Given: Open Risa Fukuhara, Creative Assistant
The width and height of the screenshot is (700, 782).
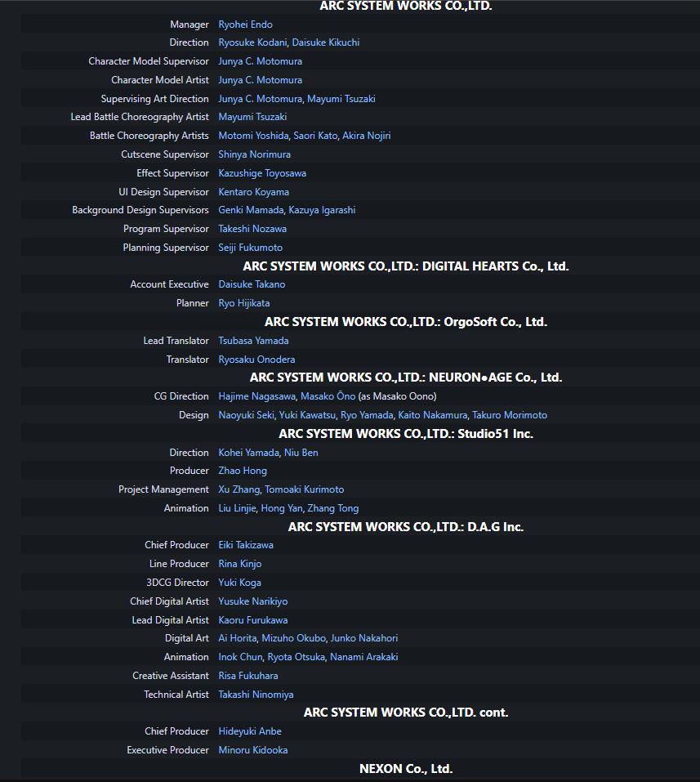Looking at the screenshot, I should click(x=247, y=676).
